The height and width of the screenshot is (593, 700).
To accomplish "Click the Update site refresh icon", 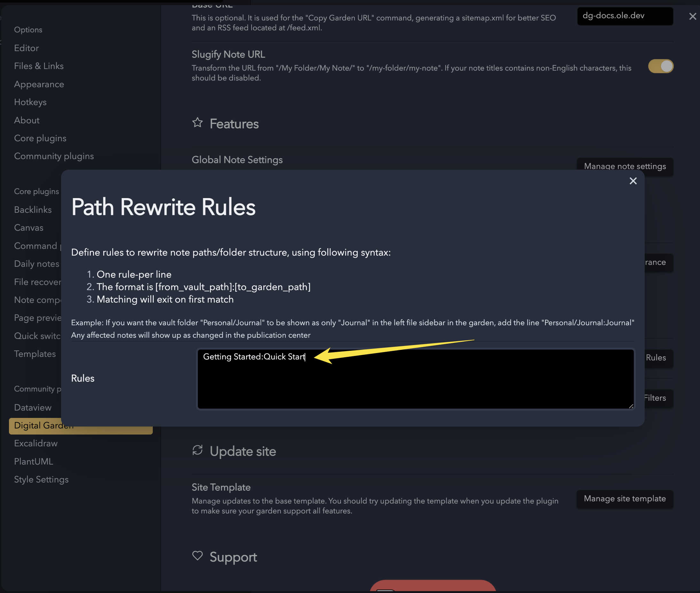I will [x=197, y=450].
